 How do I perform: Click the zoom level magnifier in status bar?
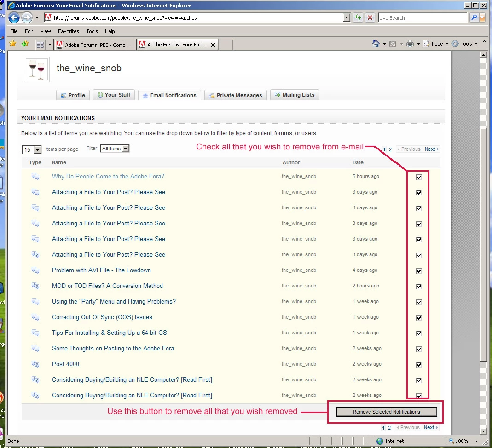click(x=451, y=441)
